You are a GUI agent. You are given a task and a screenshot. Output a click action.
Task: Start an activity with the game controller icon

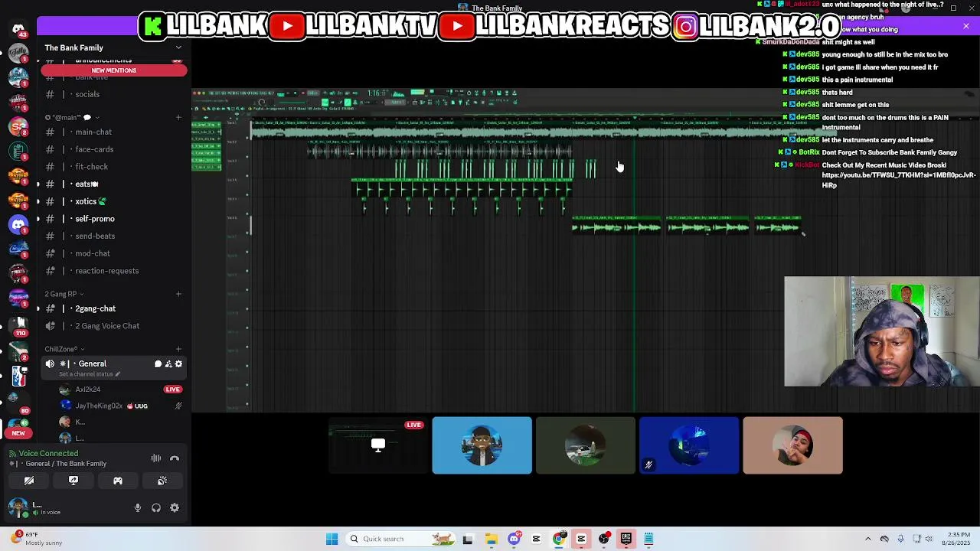click(118, 481)
